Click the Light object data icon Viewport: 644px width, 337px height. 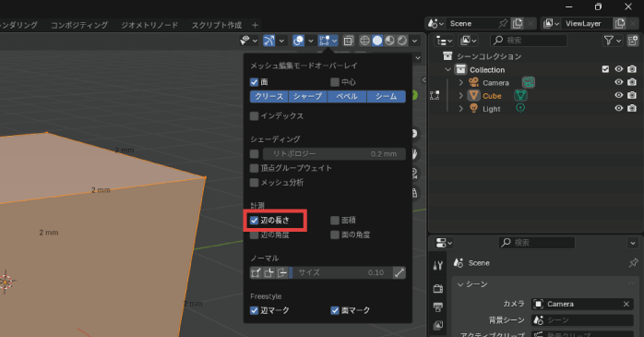(520, 108)
